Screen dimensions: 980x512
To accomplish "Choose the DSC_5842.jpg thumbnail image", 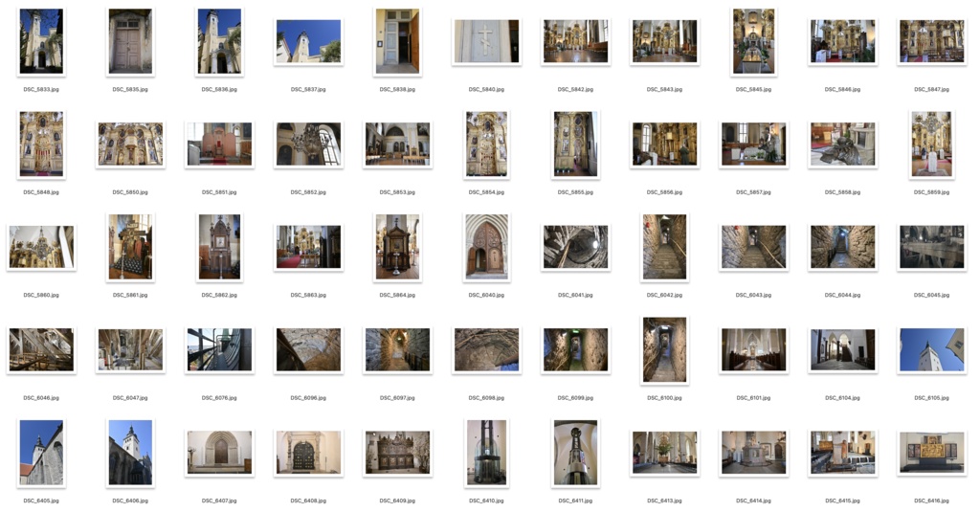I will coord(575,41).
